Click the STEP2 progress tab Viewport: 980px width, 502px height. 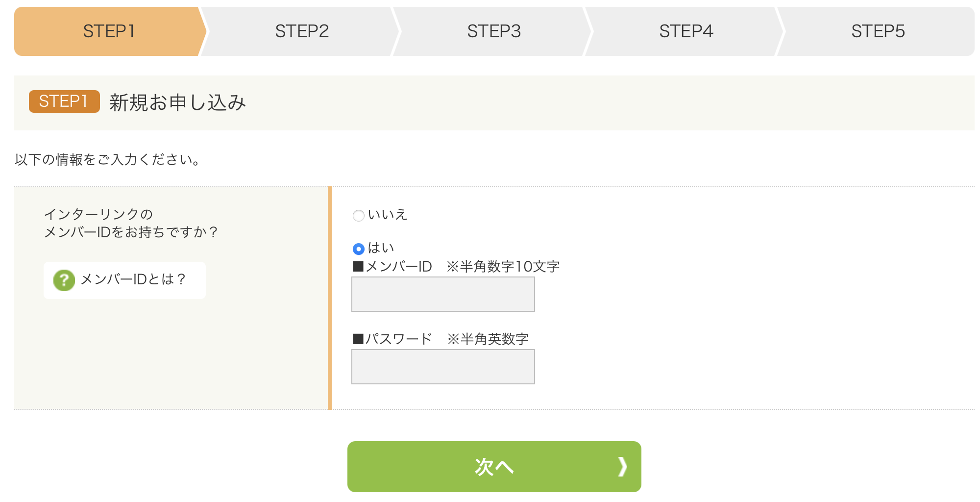point(302,31)
